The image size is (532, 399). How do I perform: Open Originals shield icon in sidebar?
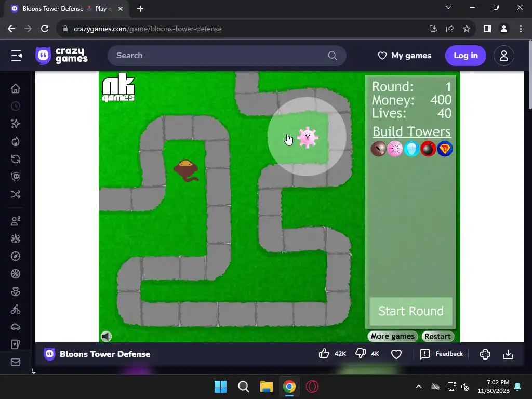pos(16,177)
